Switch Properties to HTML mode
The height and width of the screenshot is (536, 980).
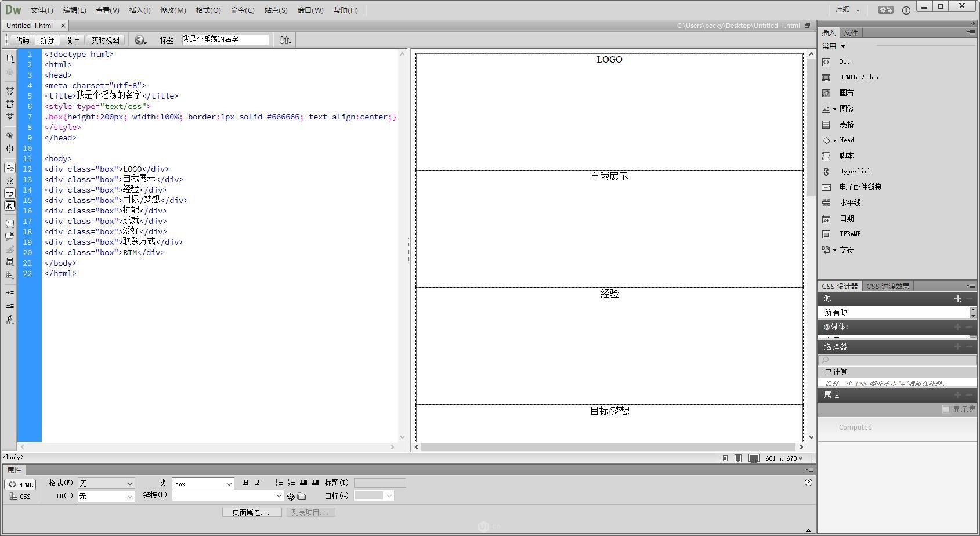pos(20,484)
